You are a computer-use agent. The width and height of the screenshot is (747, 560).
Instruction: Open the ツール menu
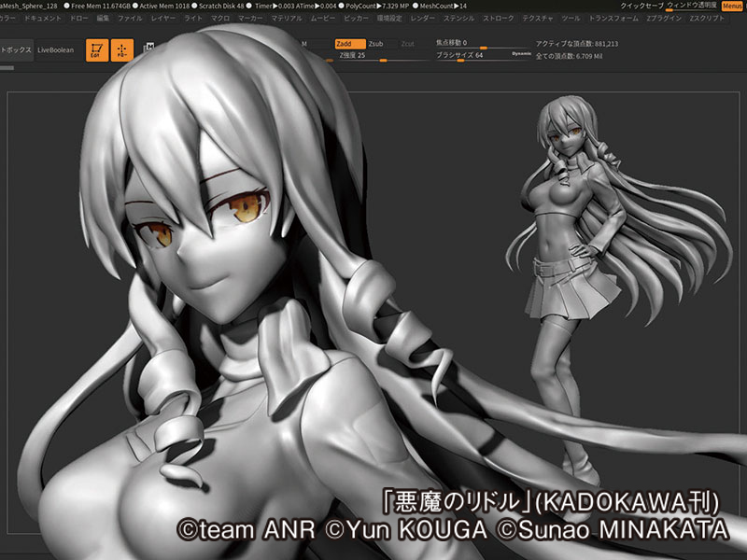[x=571, y=19]
